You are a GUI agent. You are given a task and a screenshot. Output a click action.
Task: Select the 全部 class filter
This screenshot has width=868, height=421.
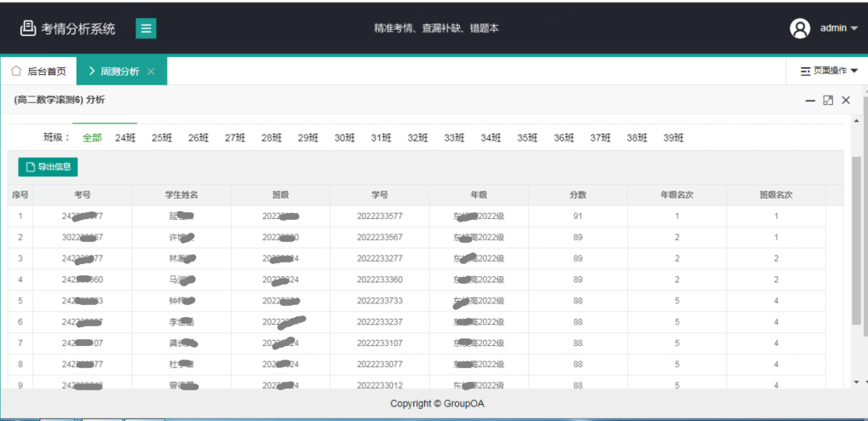tap(92, 137)
